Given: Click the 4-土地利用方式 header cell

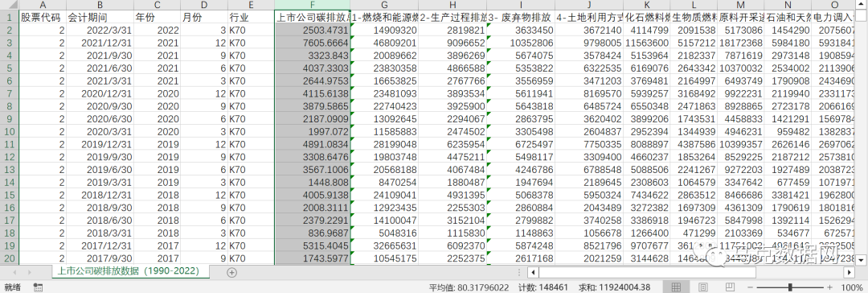Looking at the screenshot, I should pyautogui.click(x=590, y=17).
